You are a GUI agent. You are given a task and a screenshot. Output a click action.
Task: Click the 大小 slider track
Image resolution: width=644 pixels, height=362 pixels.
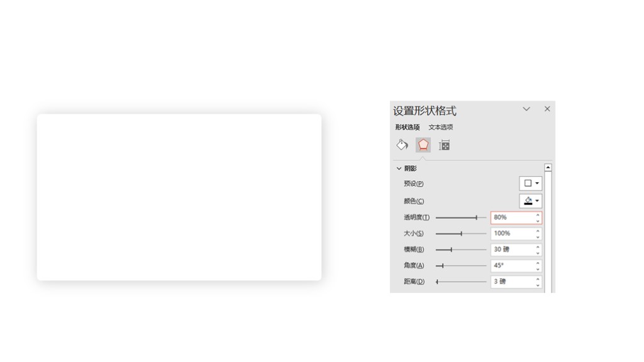click(461, 234)
